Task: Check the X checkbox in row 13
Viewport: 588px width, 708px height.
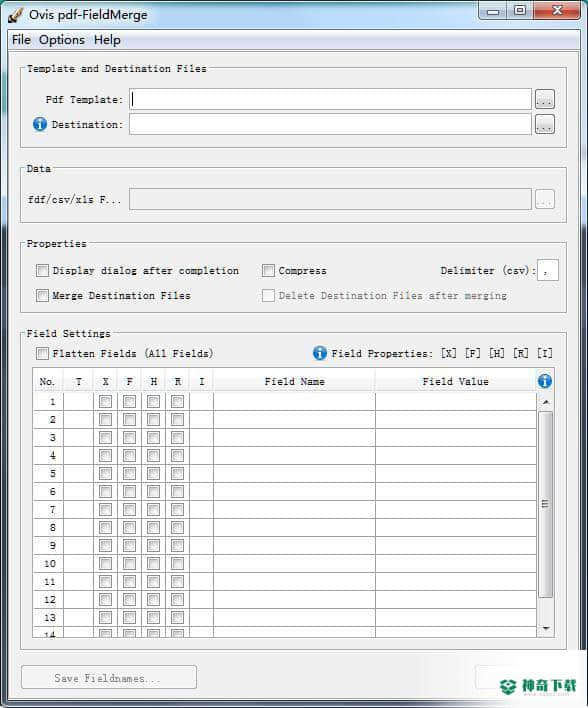Action: pos(105,618)
